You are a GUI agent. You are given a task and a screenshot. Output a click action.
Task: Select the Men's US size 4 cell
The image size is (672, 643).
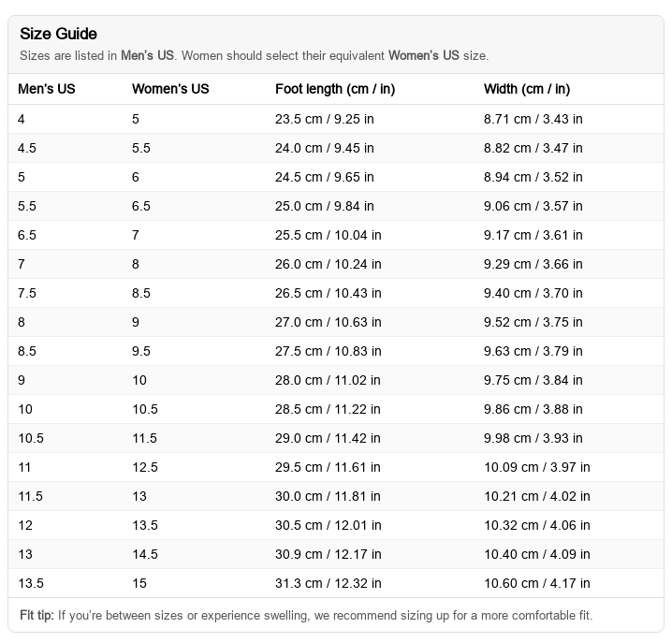pos(22,119)
